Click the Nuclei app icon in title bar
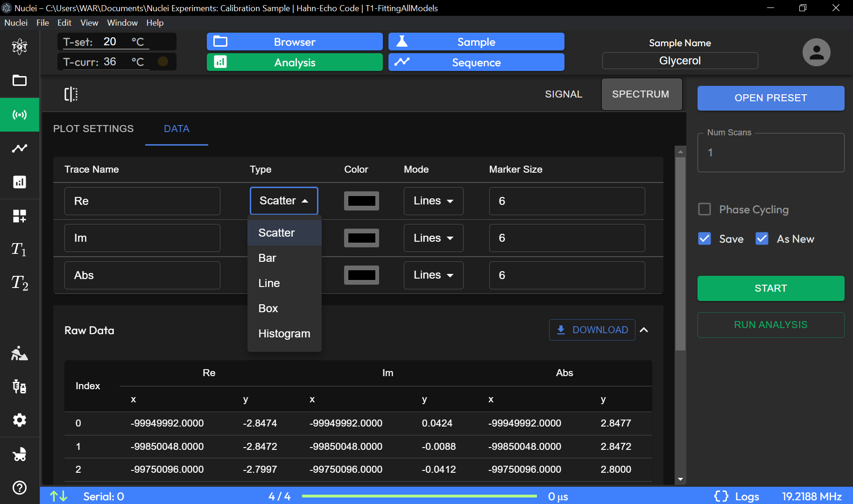The image size is (853, 504). coord(7,8)
